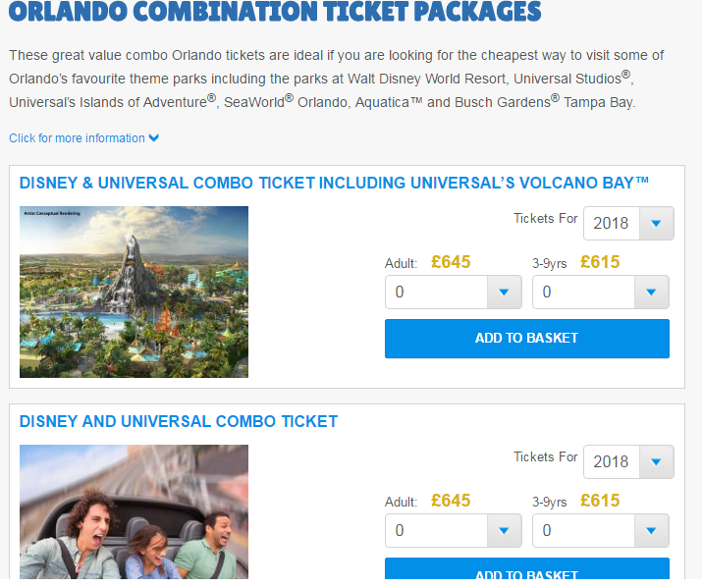Open Volcano Bay ticket year dropdown
702x588 pixels.
[628, 223]
